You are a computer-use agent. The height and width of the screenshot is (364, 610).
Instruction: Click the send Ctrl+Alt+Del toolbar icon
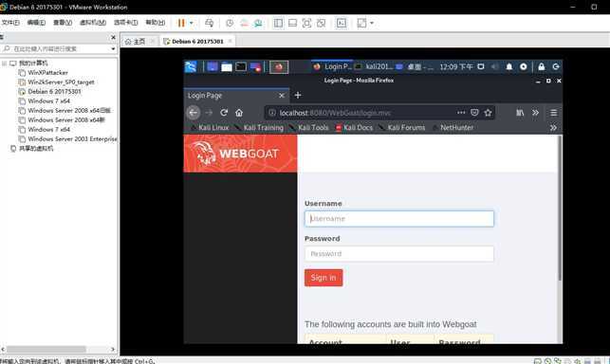pyautogui.click(x=210, y=23)
